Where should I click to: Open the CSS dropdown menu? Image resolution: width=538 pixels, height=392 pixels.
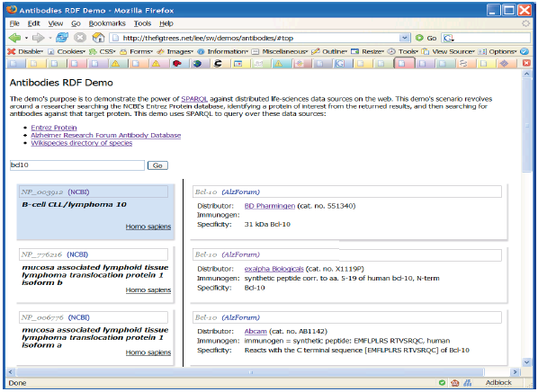[103, 51]
